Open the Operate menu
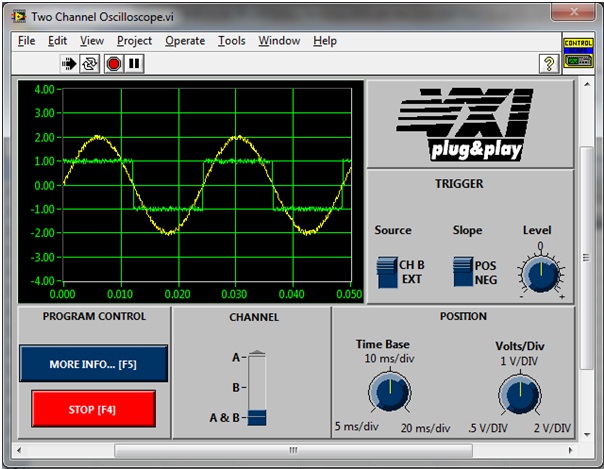Screen dimensions: 604x469 coord(185,41)
